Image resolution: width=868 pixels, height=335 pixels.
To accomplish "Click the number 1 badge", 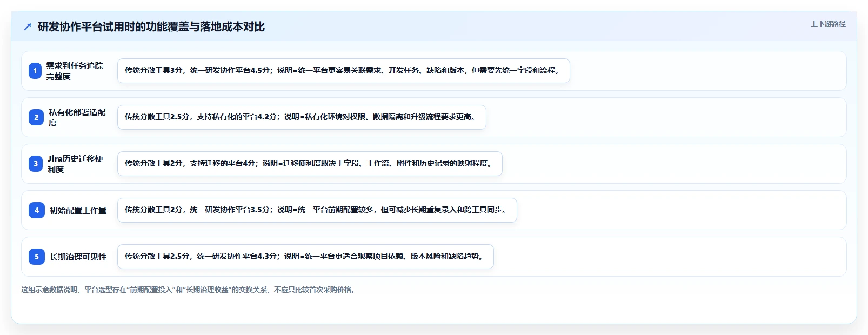I will coord(35,71).
